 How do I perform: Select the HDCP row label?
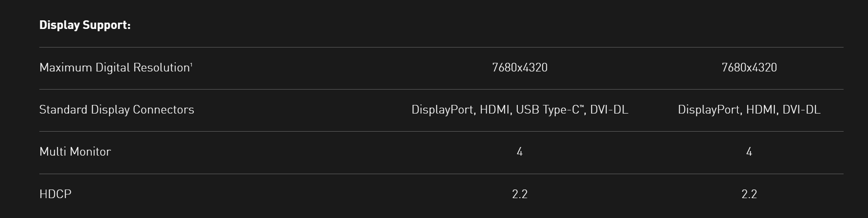(55, 194)
